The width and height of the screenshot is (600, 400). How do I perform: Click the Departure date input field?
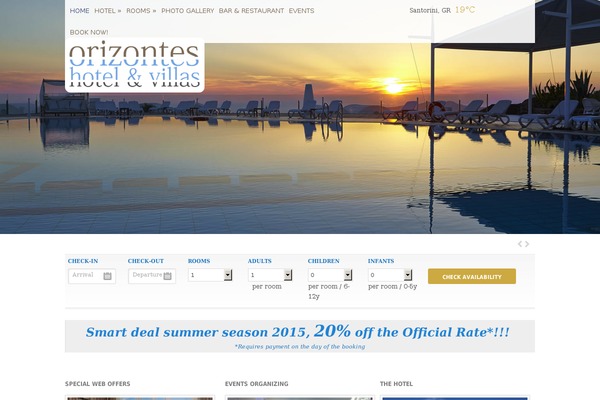point(152,276)
